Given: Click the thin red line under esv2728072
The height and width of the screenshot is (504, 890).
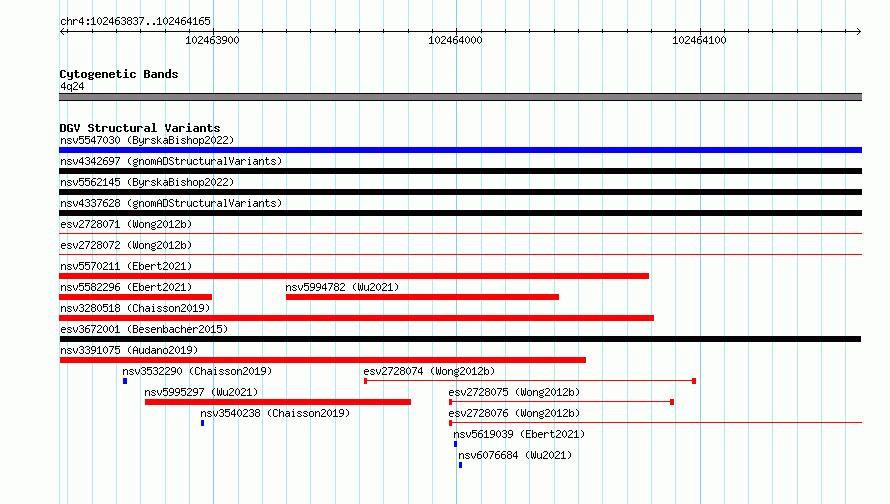Looking at the screenshot, I should 460,254.
